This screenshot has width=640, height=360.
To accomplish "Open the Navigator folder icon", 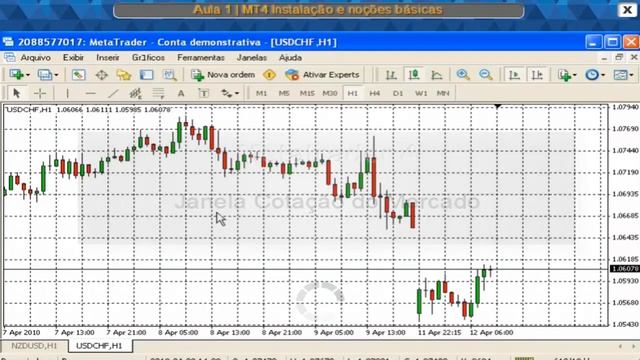I will tap(124, 75).
